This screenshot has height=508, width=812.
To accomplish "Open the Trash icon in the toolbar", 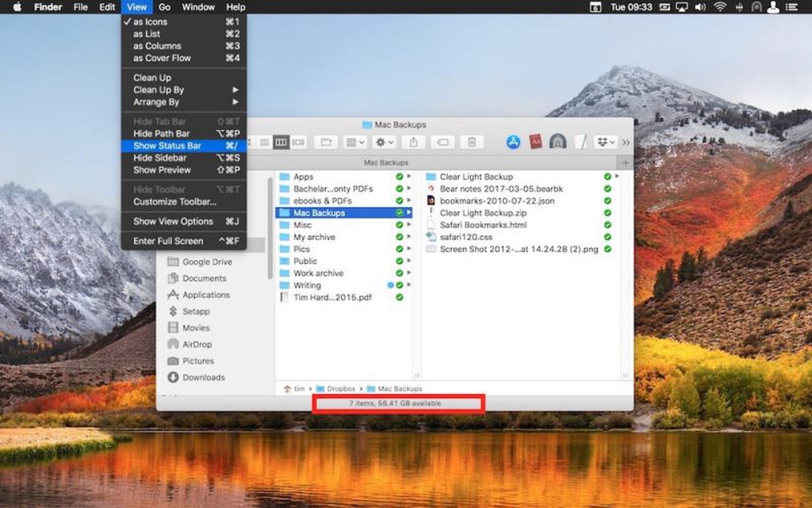I will click(x=472, y=143).
